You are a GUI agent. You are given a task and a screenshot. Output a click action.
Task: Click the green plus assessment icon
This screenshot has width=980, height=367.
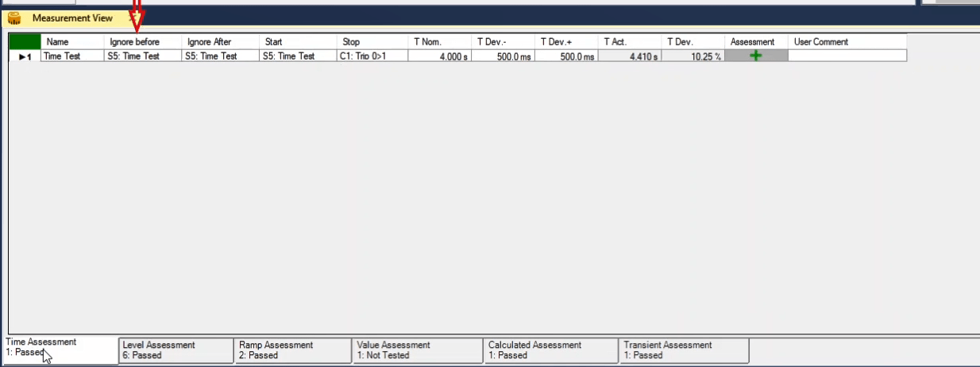click(x=755, y=56)
